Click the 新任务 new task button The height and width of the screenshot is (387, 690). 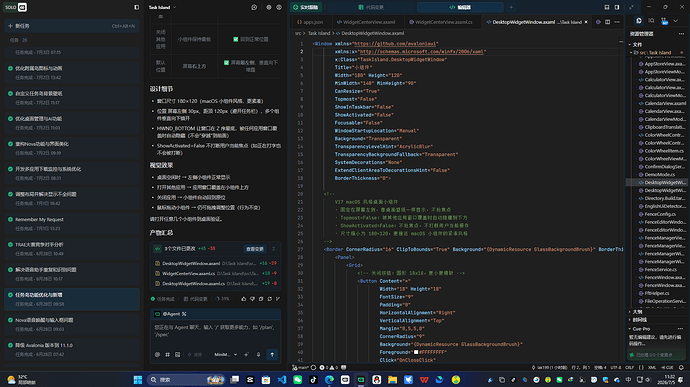tap(72, 26)
